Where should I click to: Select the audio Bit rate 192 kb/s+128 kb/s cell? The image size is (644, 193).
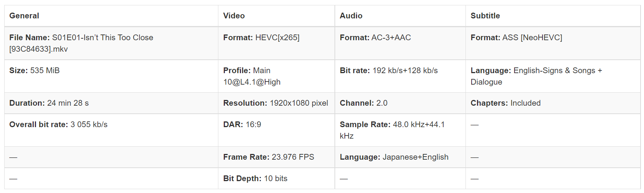tap(400, 76)
